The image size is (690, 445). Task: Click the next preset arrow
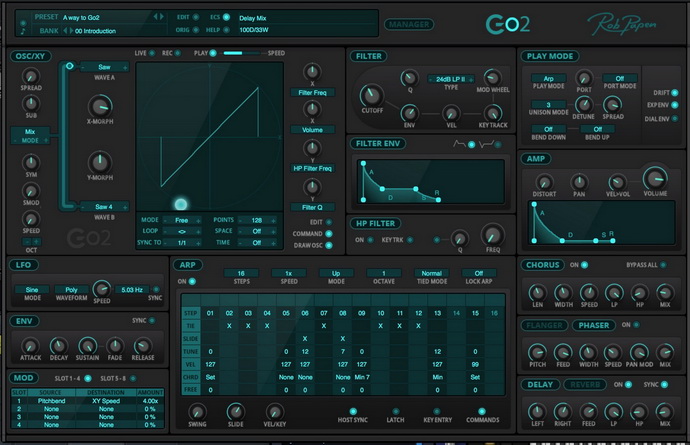pyautogui.click(x=162, y=17)
